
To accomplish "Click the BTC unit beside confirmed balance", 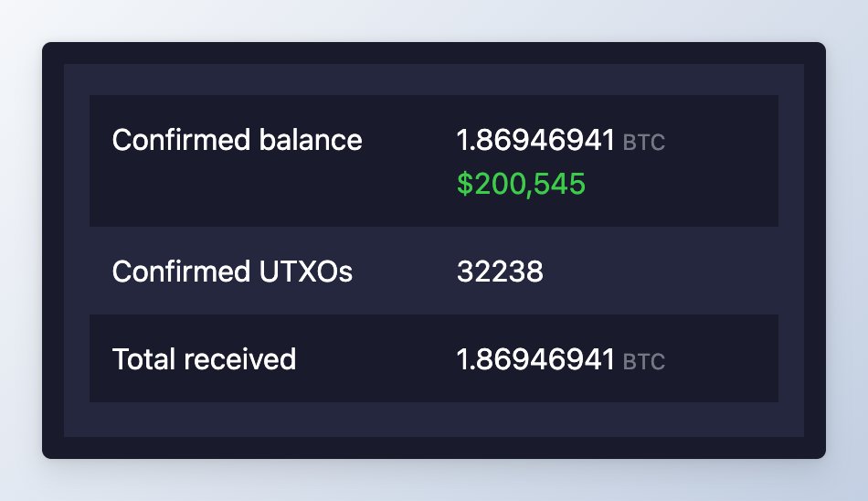I will tap(644, 143).
